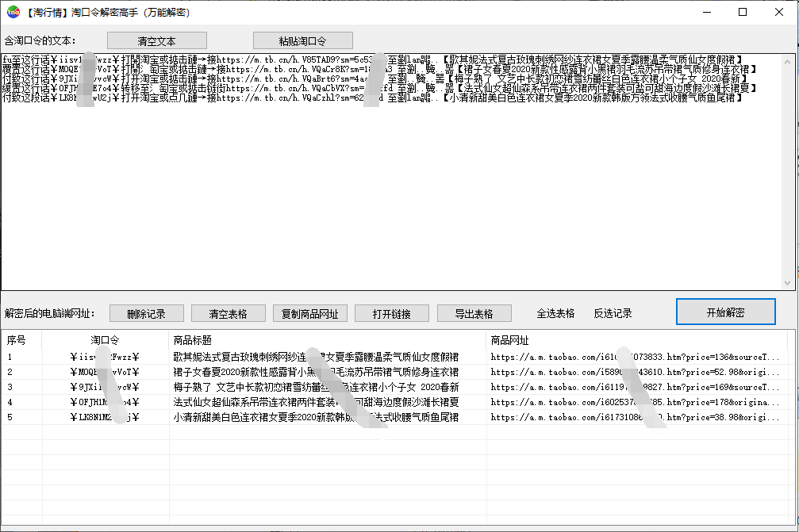This screenshot has height=532, width=799.
Task: Click the 删除记录 button
Action: (x=147, y=314)
